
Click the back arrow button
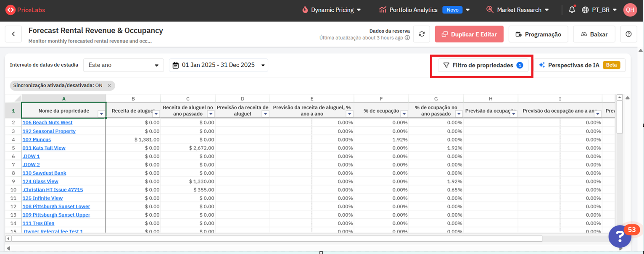[x=13, y=34]
